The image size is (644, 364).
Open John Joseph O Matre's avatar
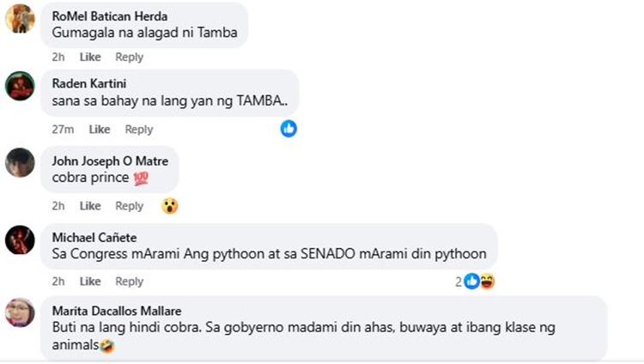20,162
